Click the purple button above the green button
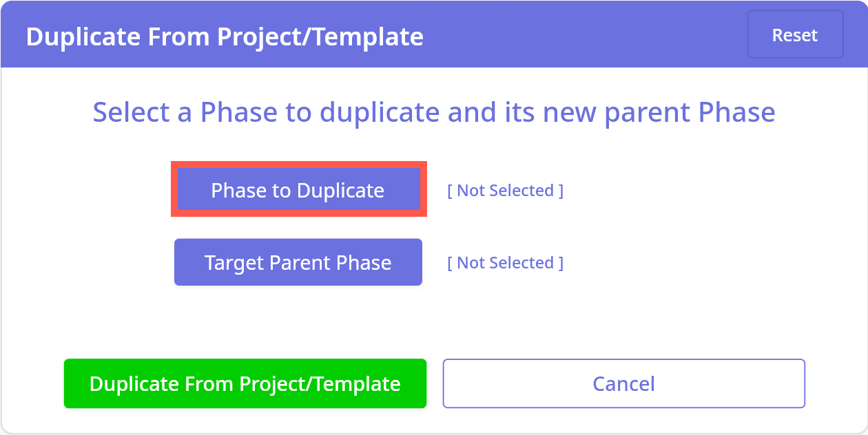The height and width of the screenshot is (435, 868). (x=298, y=262)
